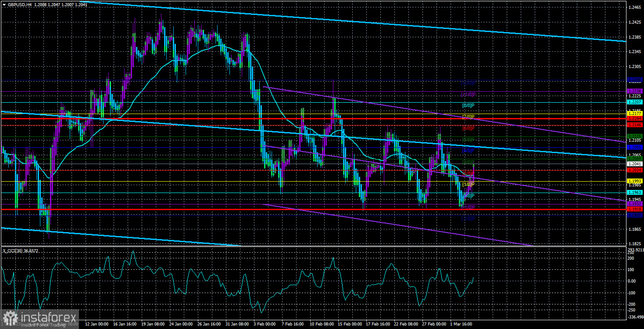Click the [1/8]P Murray level label

point(469,184)
